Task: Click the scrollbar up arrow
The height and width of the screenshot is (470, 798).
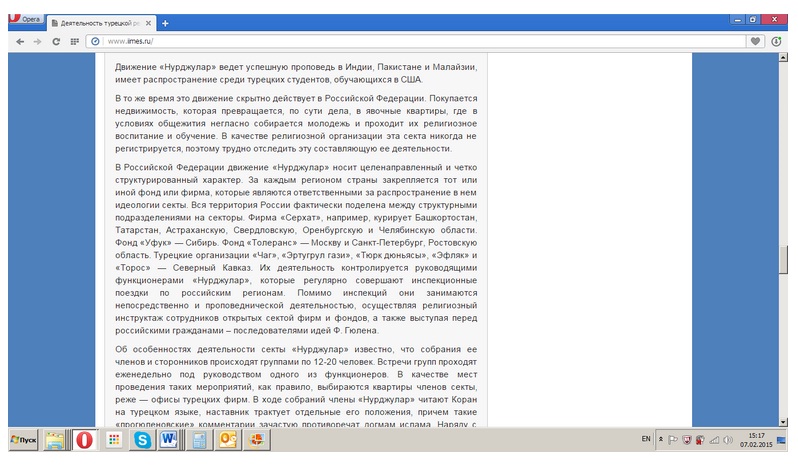Action: point(783,57)
